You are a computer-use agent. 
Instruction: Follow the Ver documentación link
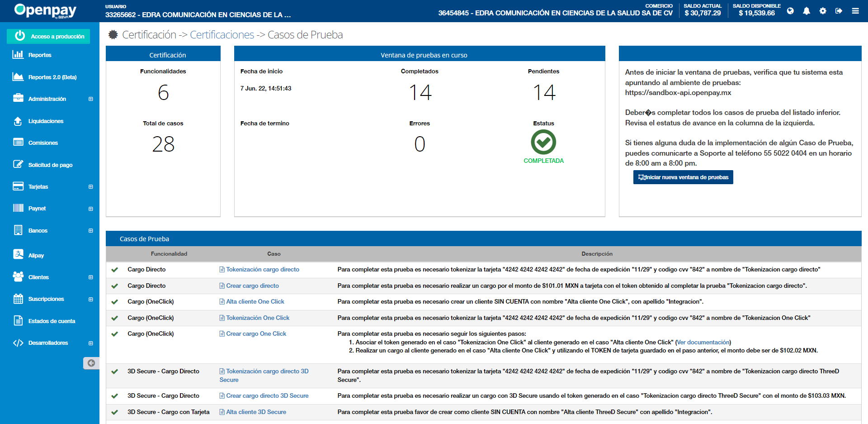click(x=703, y=343)
